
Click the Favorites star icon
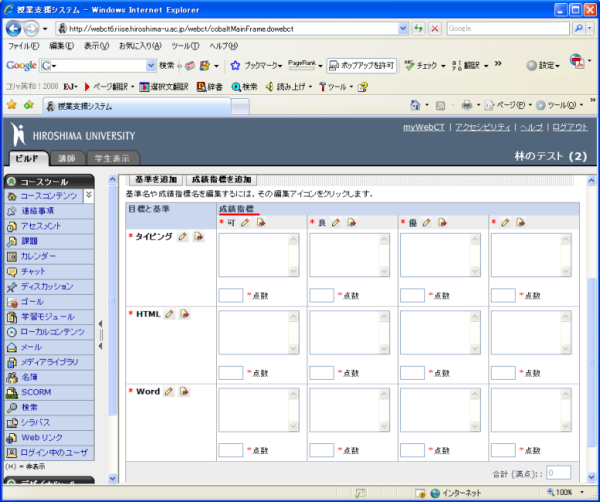click(12, 104)
